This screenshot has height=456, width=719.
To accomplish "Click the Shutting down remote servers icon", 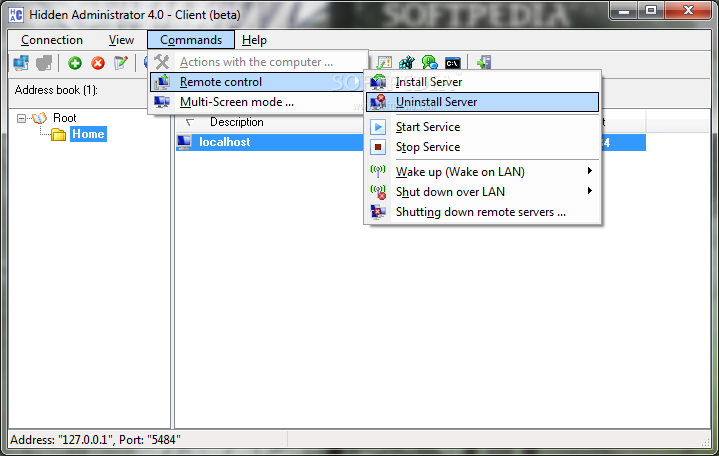I will (x=378, y=212).
